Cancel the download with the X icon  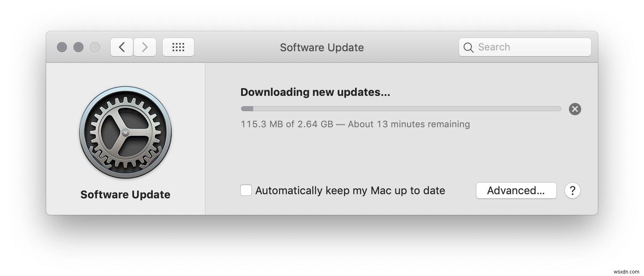coord(575,109)
